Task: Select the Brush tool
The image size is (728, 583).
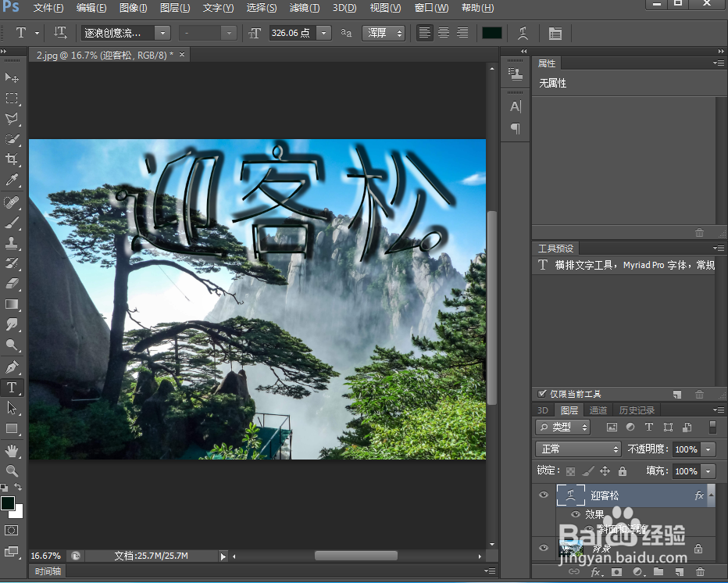Action: 12,223
